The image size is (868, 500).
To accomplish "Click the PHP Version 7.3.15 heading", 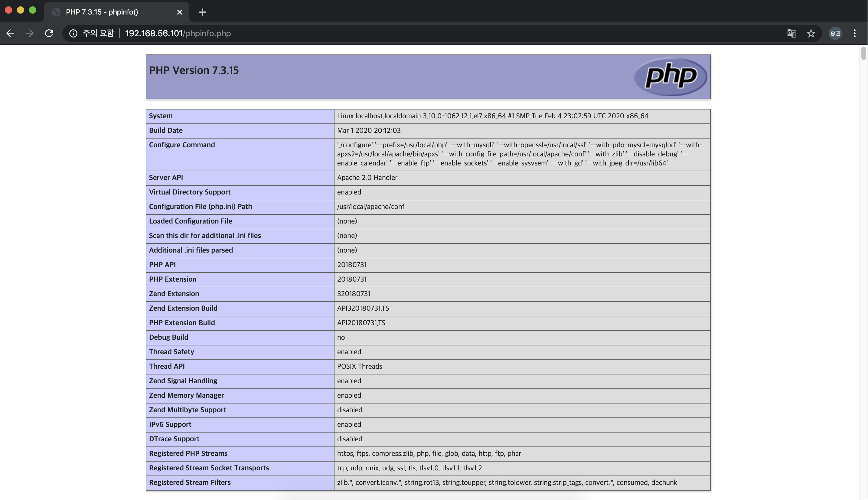I will (x=194, y=70).
